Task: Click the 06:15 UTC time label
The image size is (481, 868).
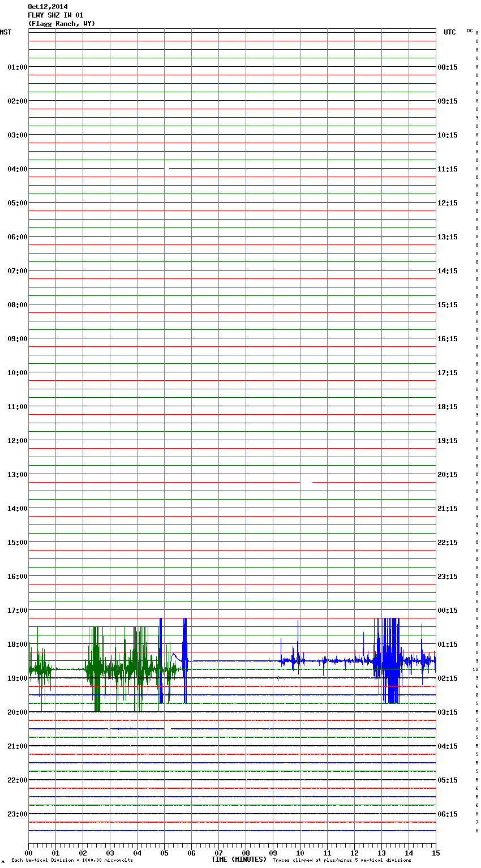Action: [x=448, y=814]
